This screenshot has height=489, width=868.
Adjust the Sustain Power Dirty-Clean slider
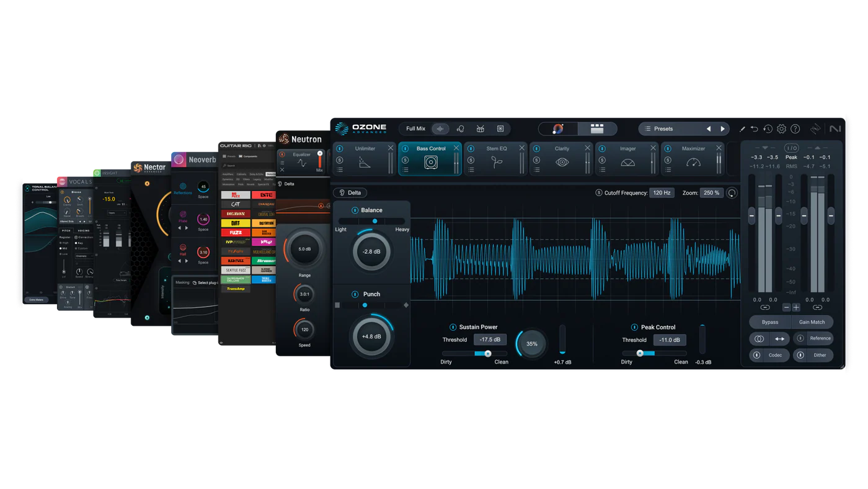[475, 354]
